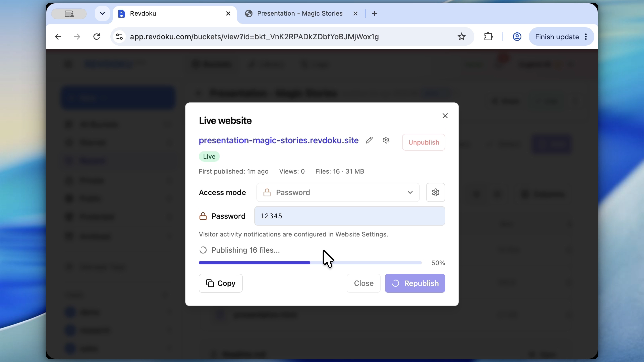Go back with the browser back arrow
Viewport: 644px width, 362px height.
coord(58,37)
